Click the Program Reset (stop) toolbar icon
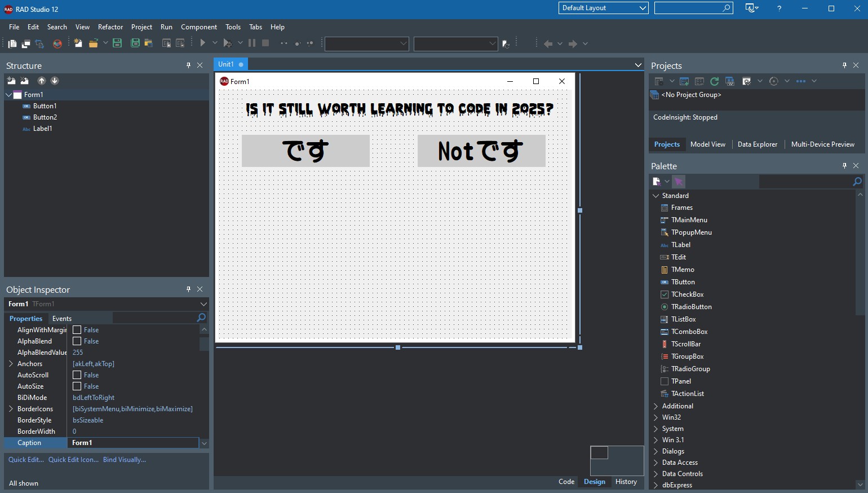This screenshot has width=868, height=493. pyautogui.click(x=265, y=43)
